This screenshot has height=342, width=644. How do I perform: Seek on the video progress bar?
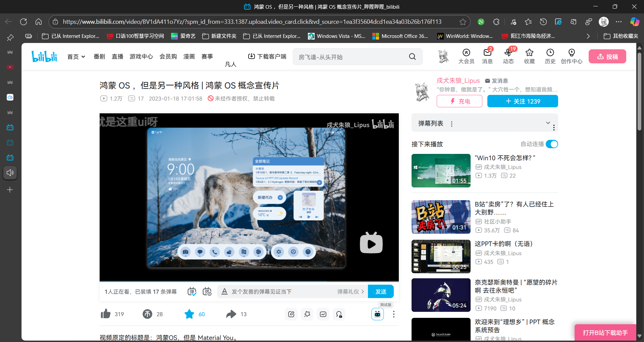click(249, 281)
